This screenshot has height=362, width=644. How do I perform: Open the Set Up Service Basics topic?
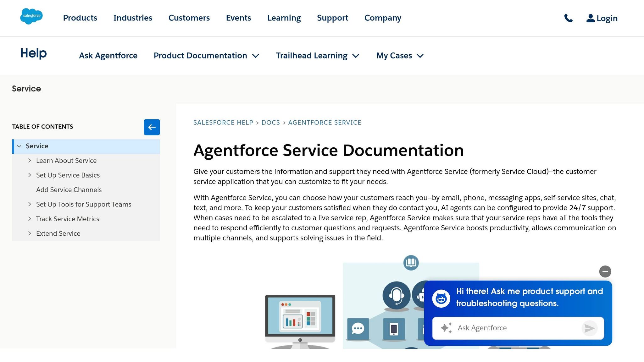coord(68,175)
